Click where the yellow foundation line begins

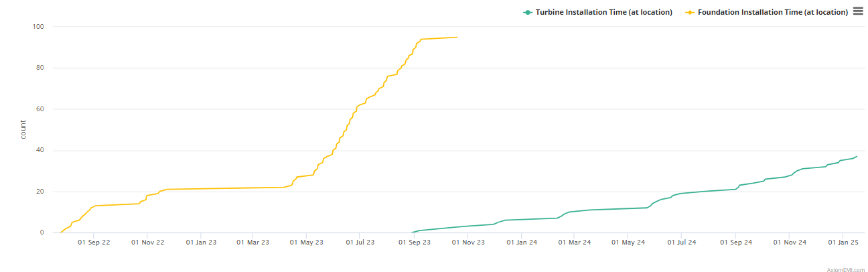point(60,232)
